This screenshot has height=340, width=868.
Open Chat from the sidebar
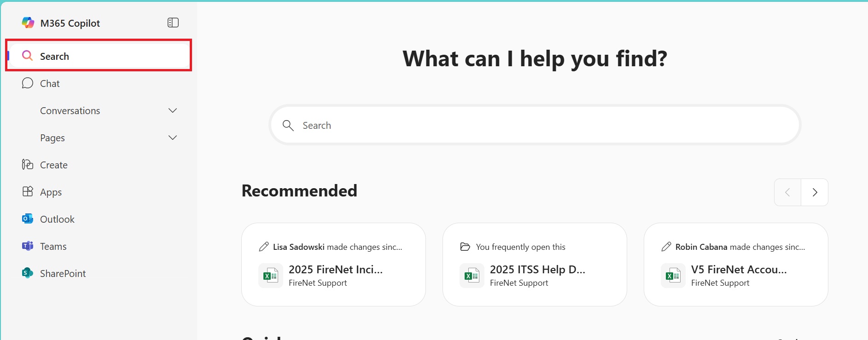click(50, 83)
